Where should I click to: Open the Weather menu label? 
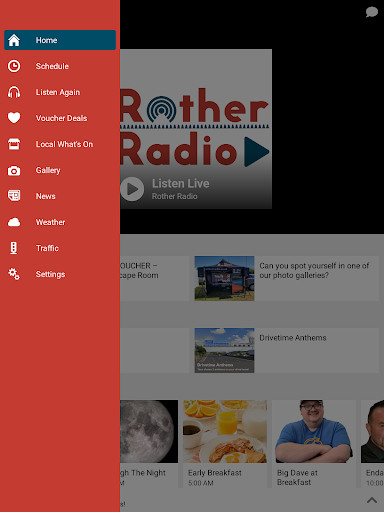click(x=50, y=222)
